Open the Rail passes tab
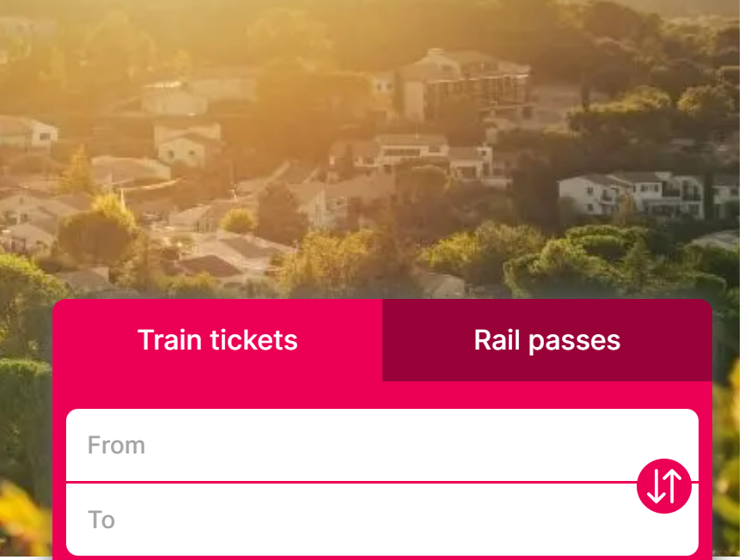 click(547, 340)
